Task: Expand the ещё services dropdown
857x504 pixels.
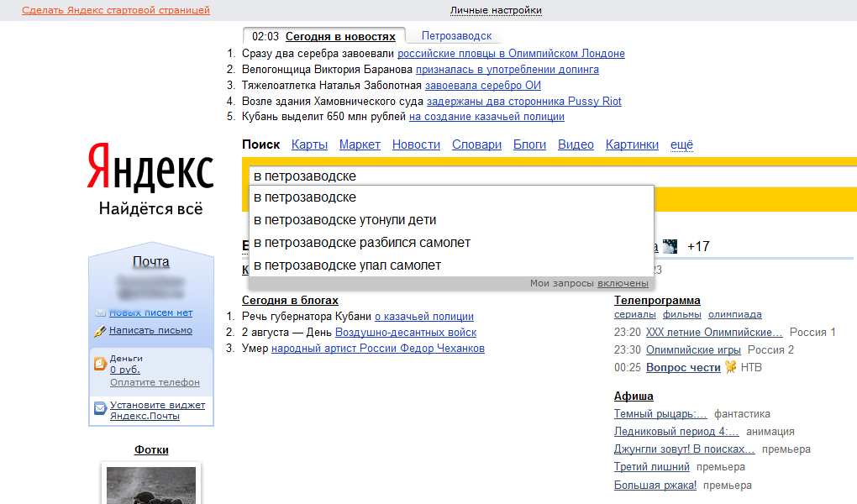Action: point(681,144)
